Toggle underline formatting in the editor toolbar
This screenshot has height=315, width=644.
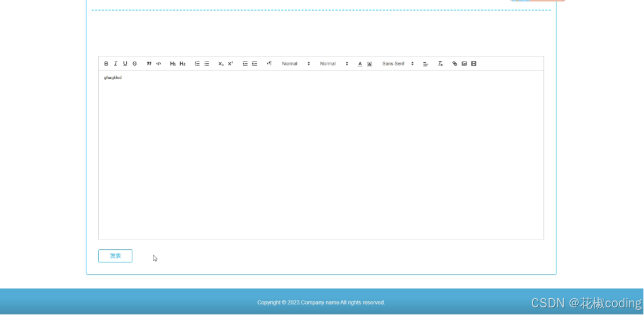(x=125, y=64)
